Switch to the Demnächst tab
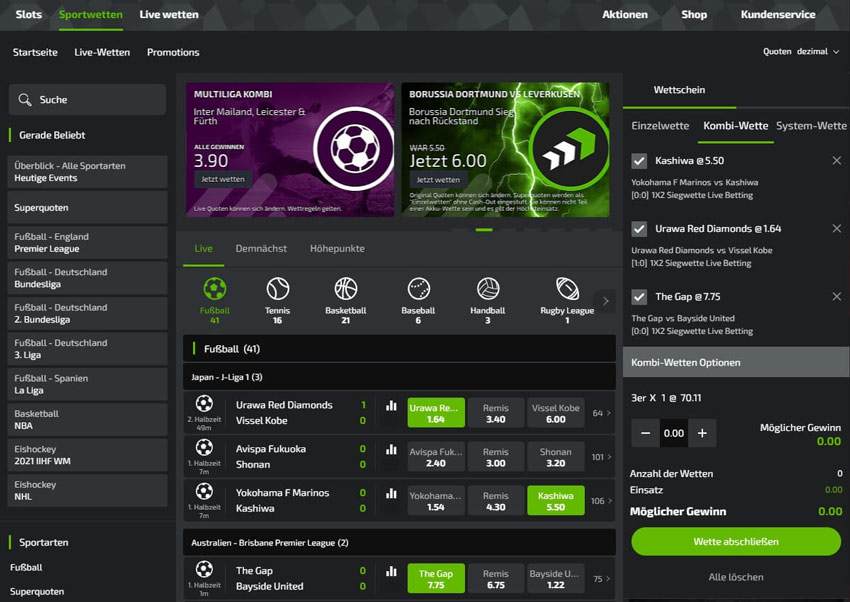This screenshot has height=602, width=850. (x=261, y=249)
